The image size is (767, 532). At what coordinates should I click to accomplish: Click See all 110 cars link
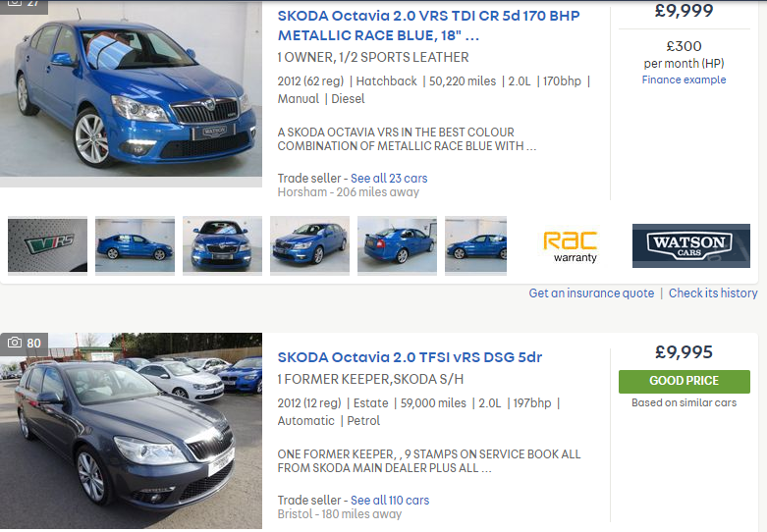390,501
